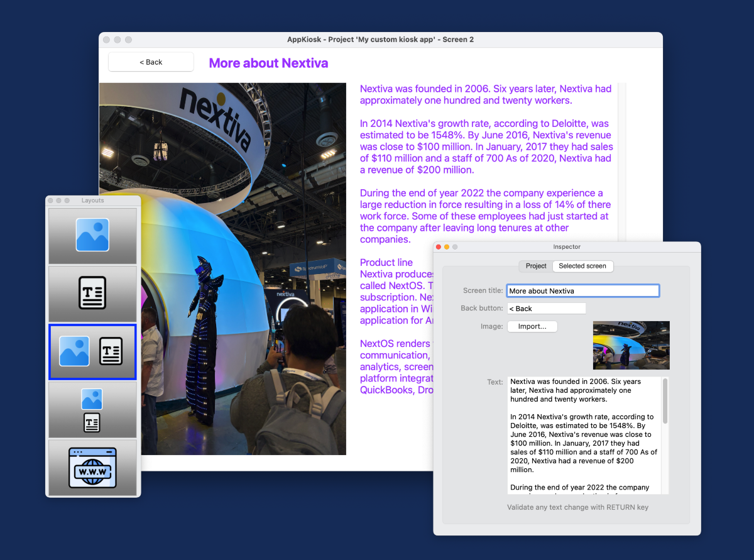The image size is (754, 560).
Task: Click the < Back button in kiosk screen
Action: pos(151,62)
